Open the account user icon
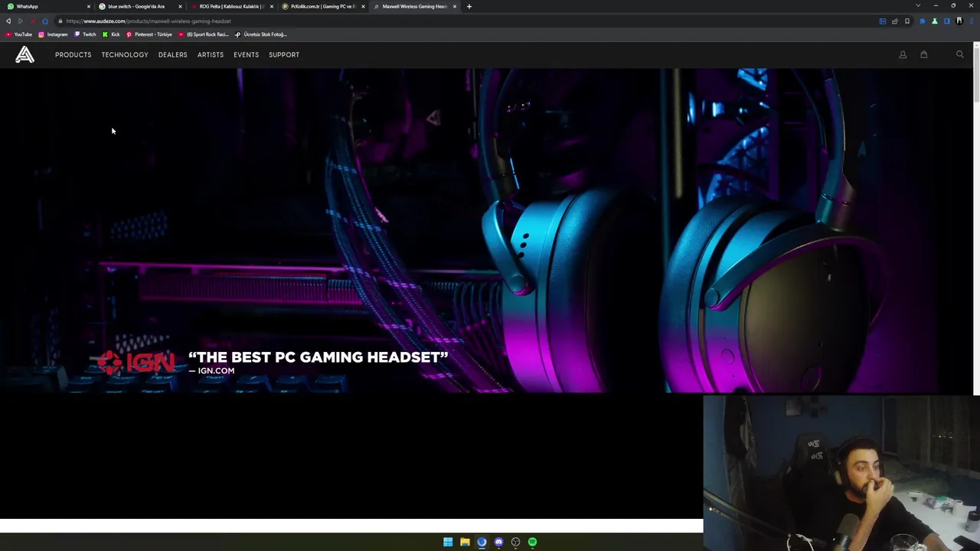 pyautogui.click(x=903, y=54)
